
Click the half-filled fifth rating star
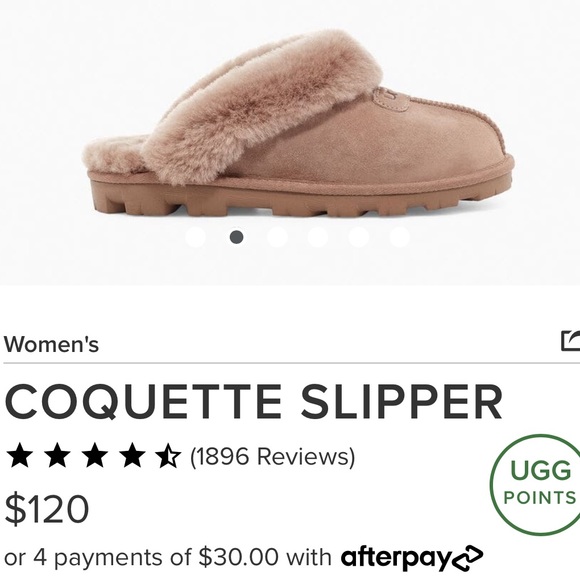(x=168, y=456)
